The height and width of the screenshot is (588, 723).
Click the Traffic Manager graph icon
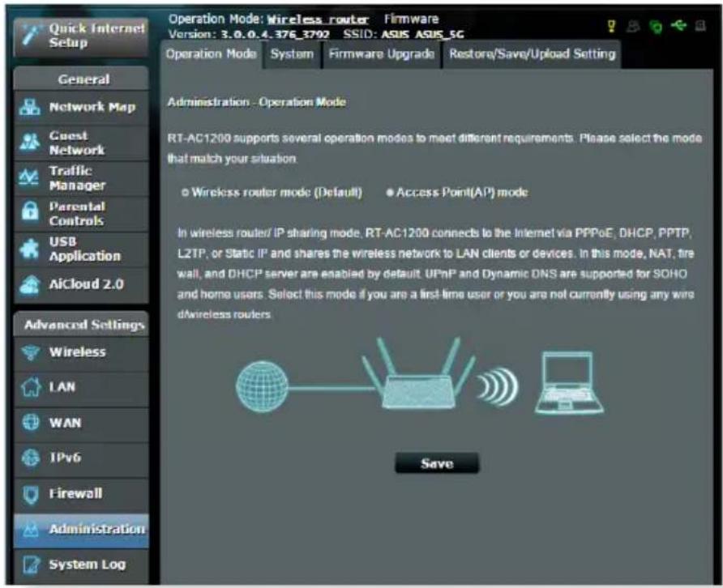click(29, 177)
